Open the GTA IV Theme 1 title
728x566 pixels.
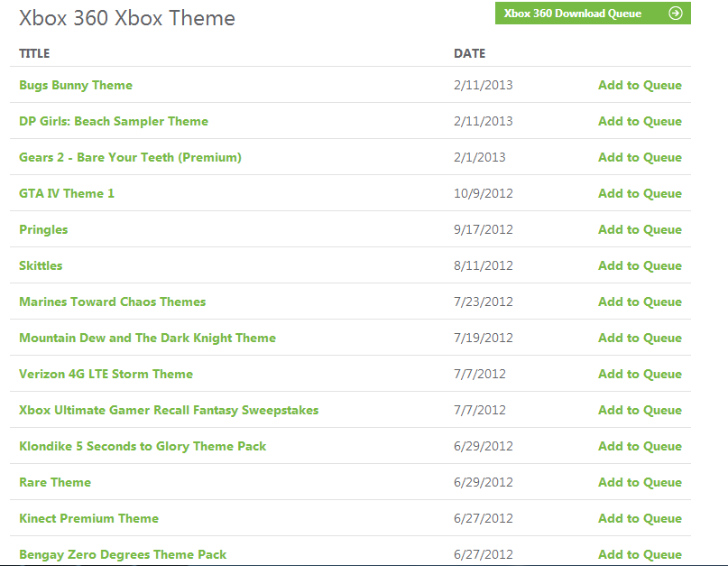point(67,193)
